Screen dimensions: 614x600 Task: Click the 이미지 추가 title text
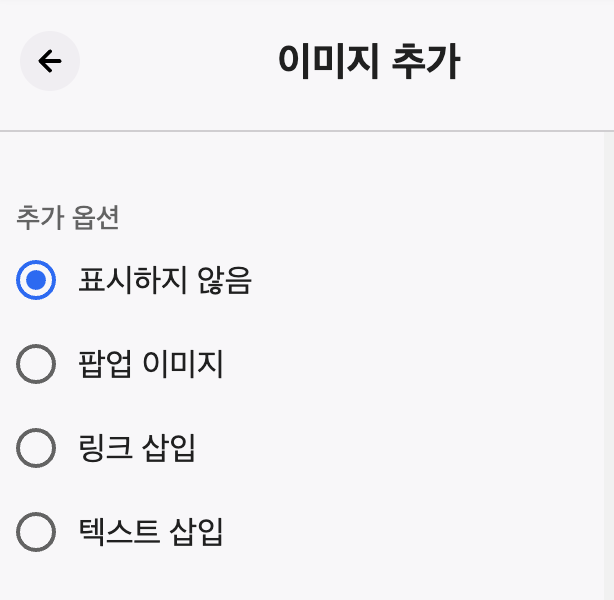tap(369, 61)
